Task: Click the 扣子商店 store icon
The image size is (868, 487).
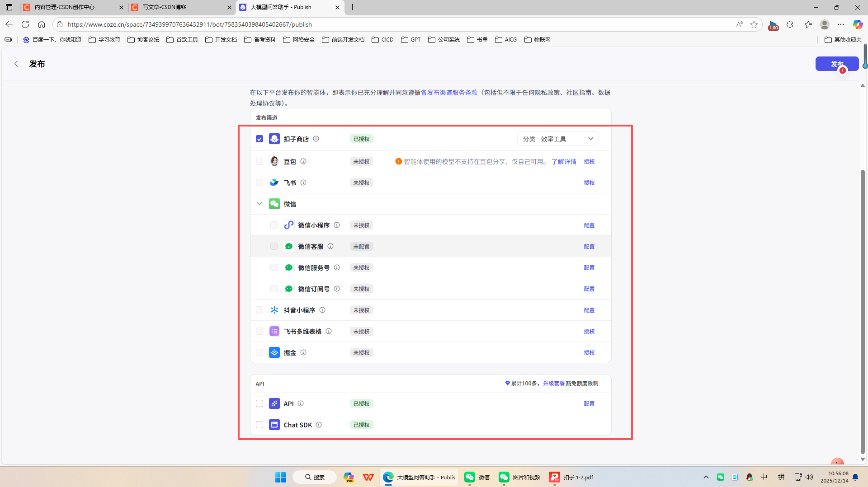Action: click(x=274, y=139)
